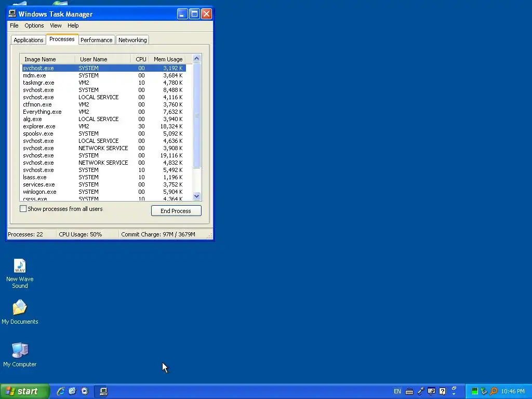Select the My Computer desktop icon
Screen dimensions: 532x399
[x=20, y=354]
